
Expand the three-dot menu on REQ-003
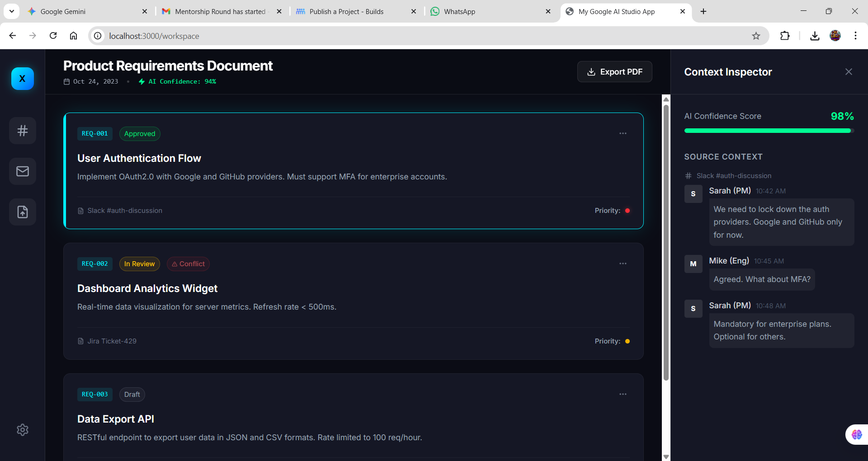623,394
